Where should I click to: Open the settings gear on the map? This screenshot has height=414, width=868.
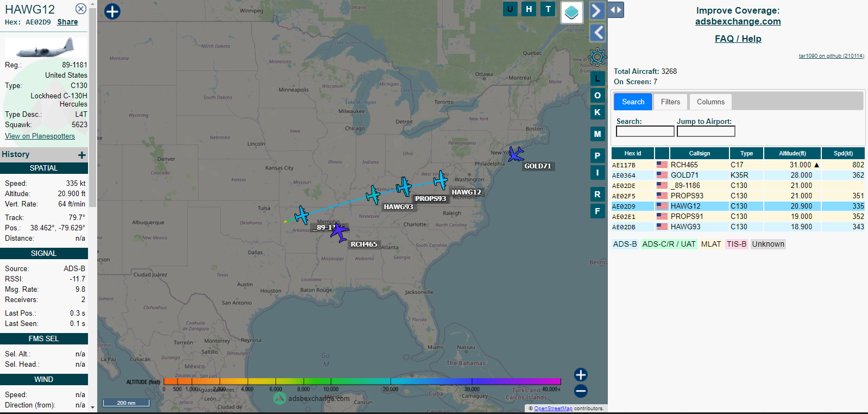(597, 57)
